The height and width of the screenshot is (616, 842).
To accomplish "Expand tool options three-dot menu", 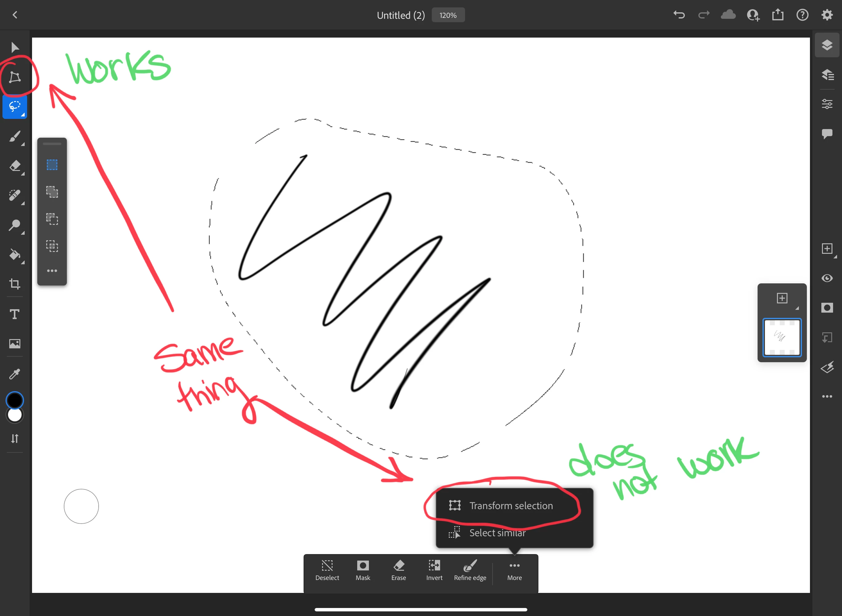I will (x=52, y=271).
